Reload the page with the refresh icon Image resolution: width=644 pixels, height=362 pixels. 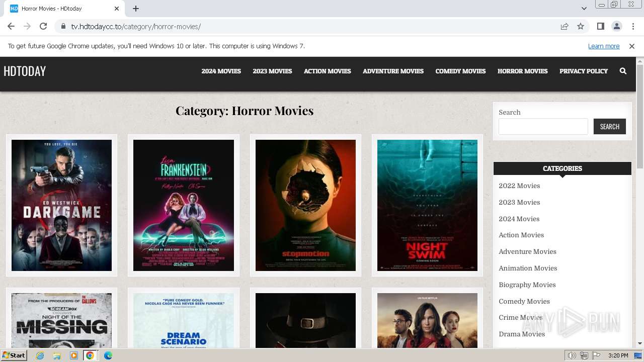tap(43, 26)
